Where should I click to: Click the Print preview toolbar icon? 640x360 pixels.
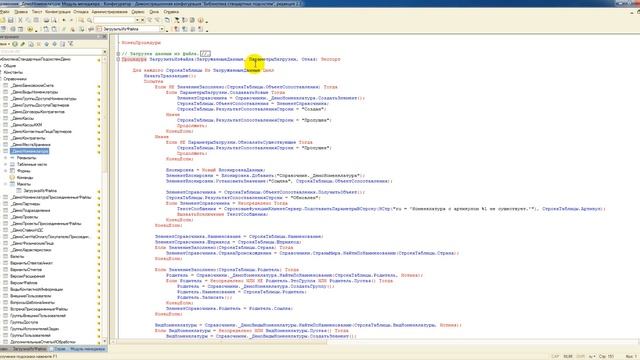(x=53, y=20)
